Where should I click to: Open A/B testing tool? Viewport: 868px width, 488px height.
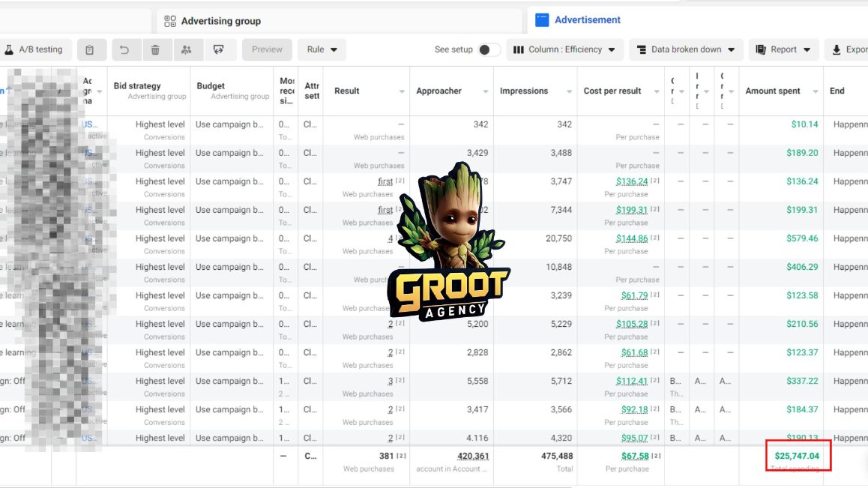(34, 49)
